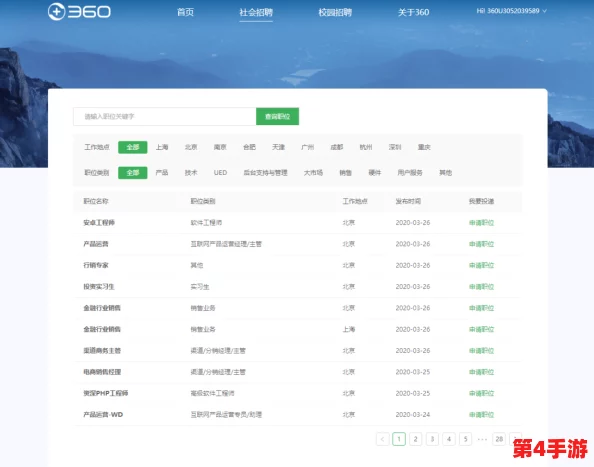Viewport: 594px width, 467px height.
Task: Go to pagination page 5
Action: (466, 439)
